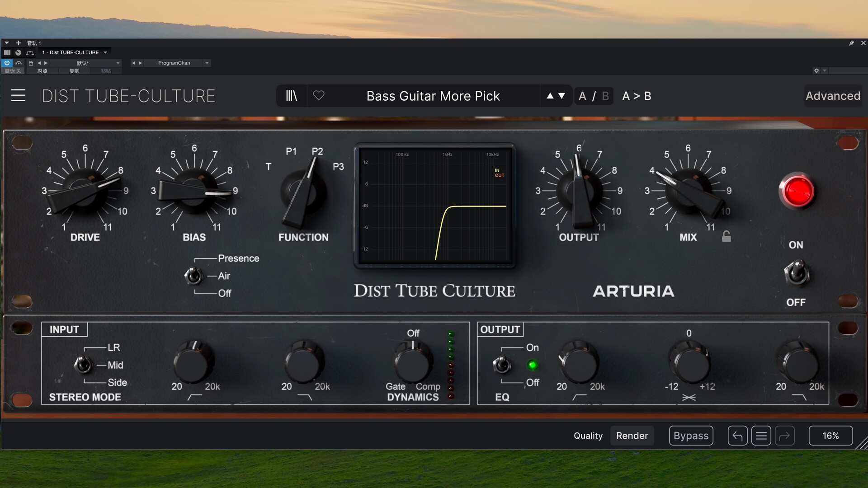
Task: Click 复制 copy button
Action: (x=74, y=71)
